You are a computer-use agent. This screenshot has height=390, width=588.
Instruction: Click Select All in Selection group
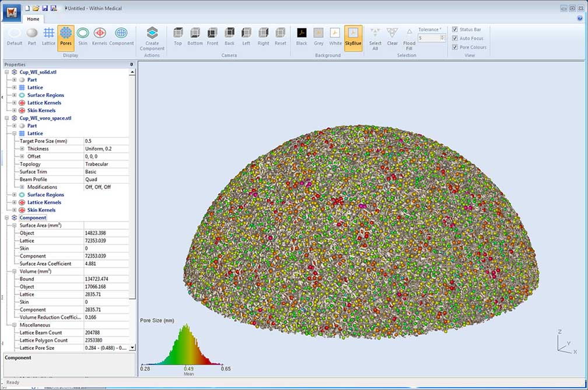375,36
